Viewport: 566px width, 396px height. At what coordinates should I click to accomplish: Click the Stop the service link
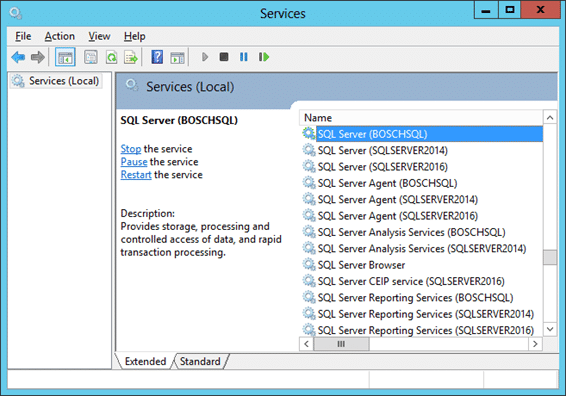(x=131, y=149)
